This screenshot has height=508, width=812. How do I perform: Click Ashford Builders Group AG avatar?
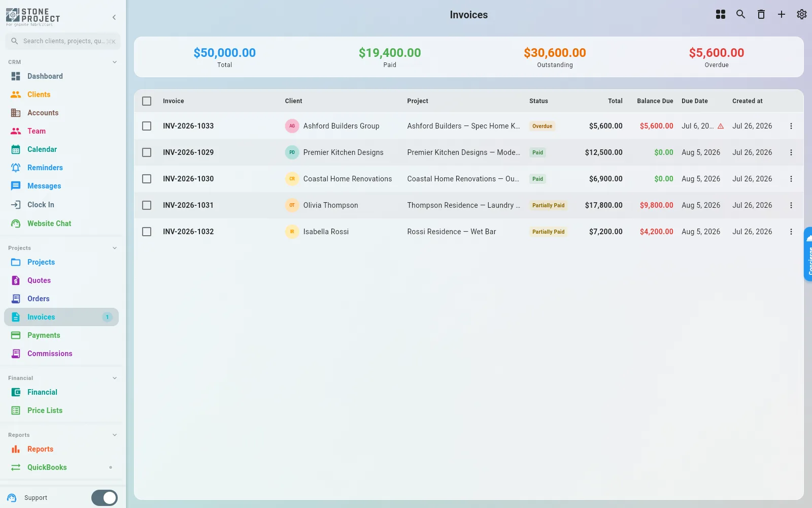pos(292,126)
